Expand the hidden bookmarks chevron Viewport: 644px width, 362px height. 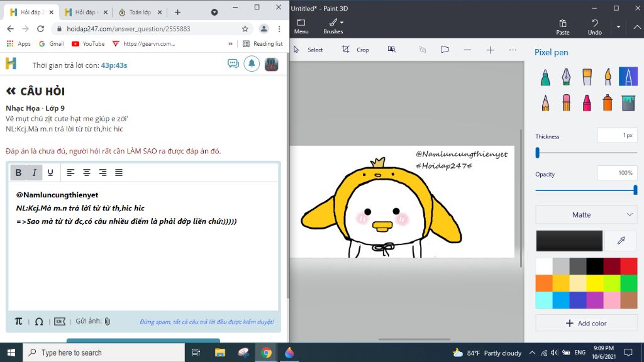(x=230, y=43)
